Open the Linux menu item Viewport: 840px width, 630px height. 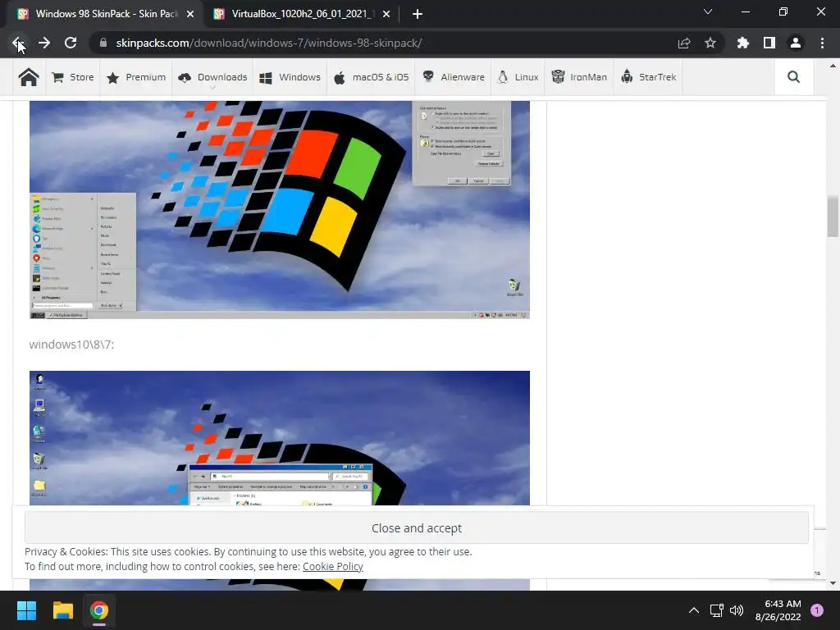point(518,77)
